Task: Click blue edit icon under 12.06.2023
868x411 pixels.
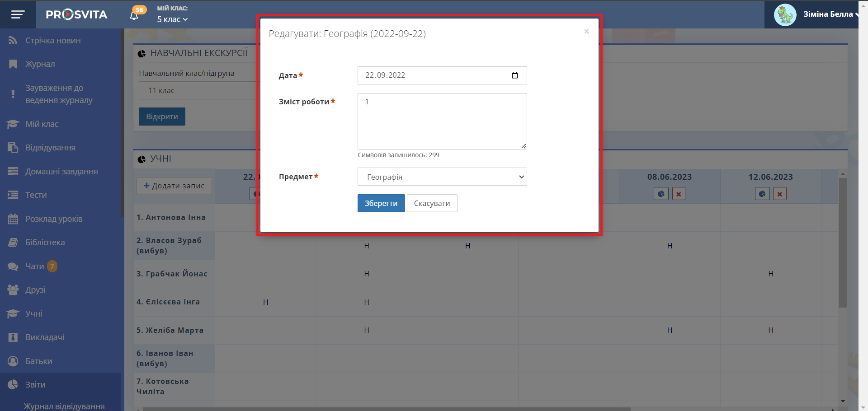Action: point(762,194)
